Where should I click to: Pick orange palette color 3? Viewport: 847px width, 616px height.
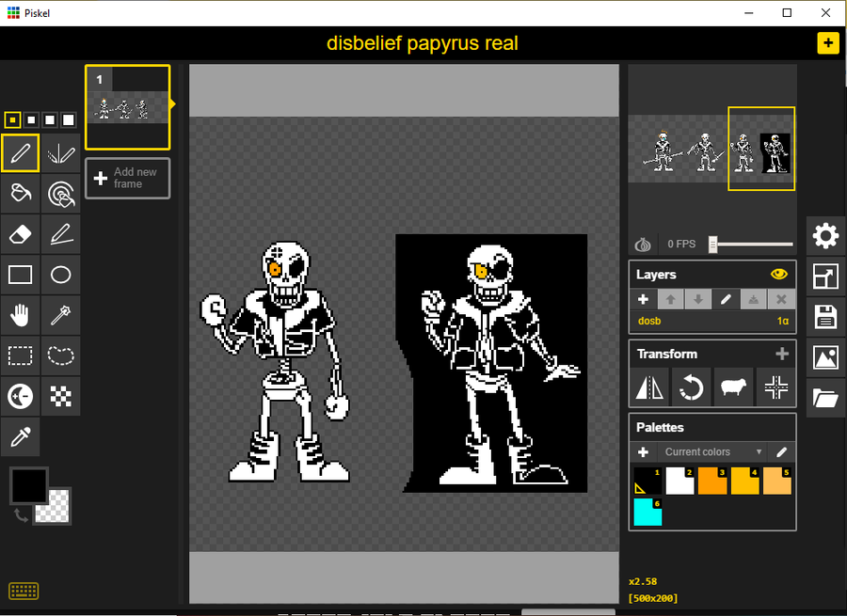(x=712, y=481)
